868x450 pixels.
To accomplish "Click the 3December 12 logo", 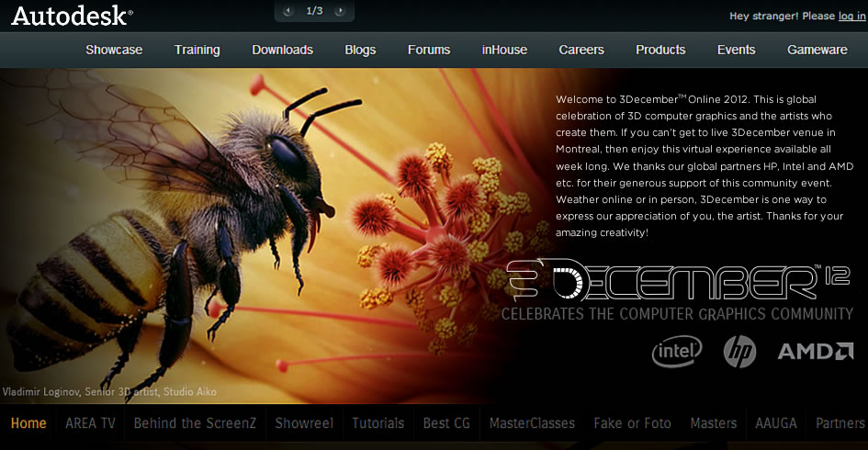I will coord(678,279).
